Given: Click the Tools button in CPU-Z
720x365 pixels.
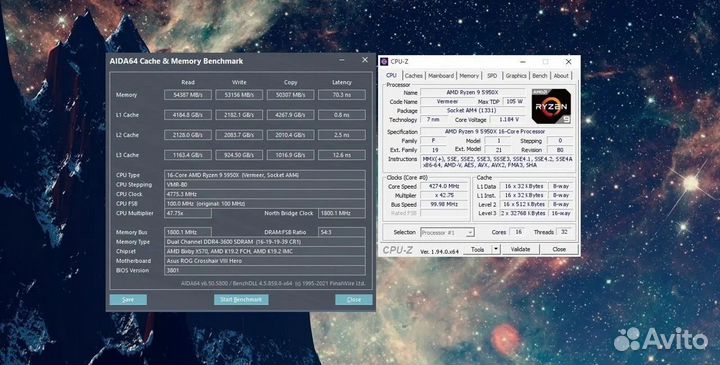Looking at the screenshot, I should point(478,249).
